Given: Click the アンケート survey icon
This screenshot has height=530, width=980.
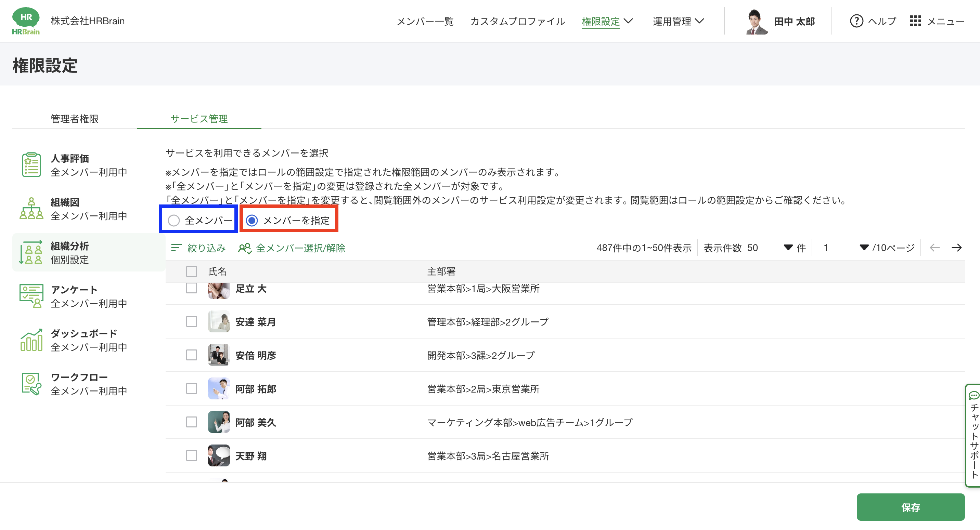Looking at the screenshot, I should click(x=31, y=296).
